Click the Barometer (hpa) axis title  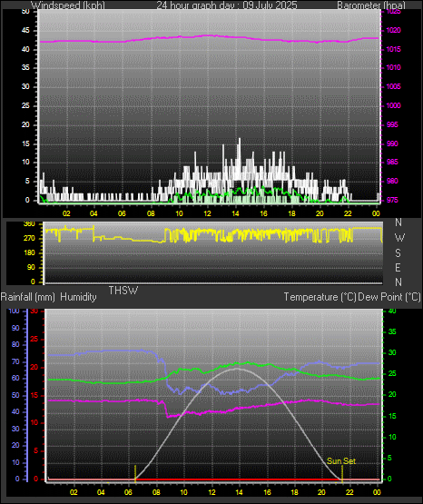point(371,5)
